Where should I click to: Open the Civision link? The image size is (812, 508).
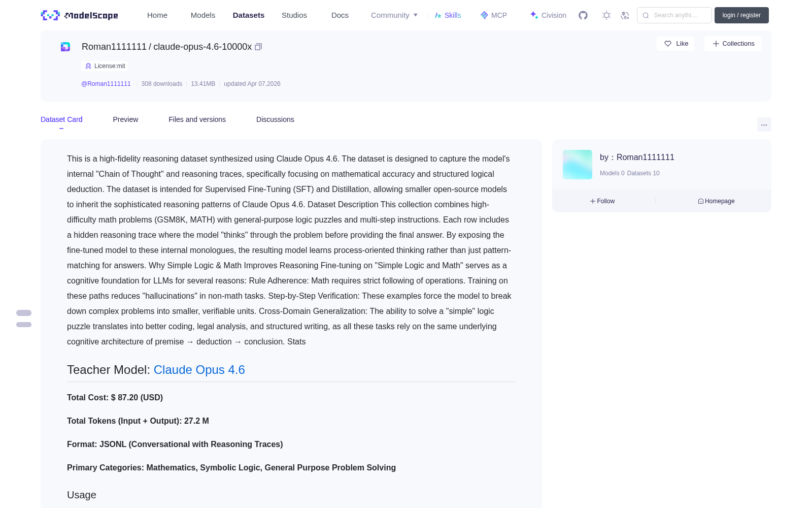tap(548, 15)
